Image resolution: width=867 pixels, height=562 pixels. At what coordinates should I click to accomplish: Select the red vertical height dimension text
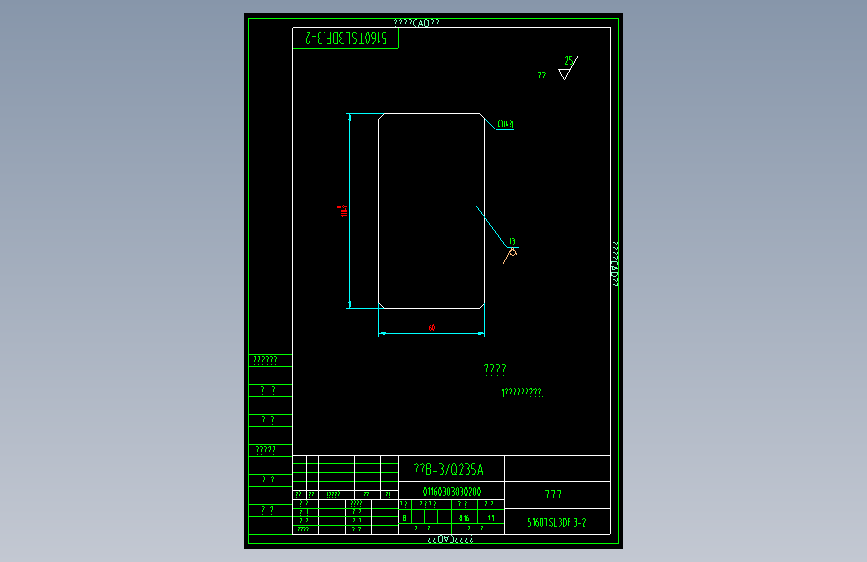tap(343, 211)
